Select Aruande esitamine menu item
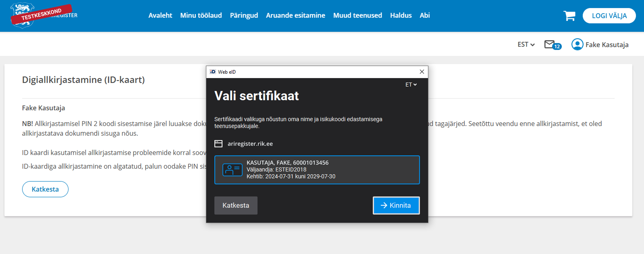644x254 pixels. [295, 15]
